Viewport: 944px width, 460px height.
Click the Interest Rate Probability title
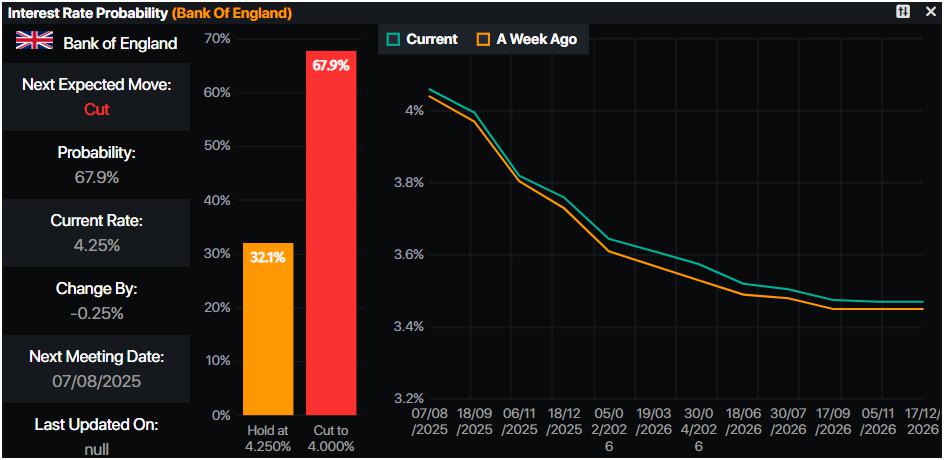coord(88,12)
